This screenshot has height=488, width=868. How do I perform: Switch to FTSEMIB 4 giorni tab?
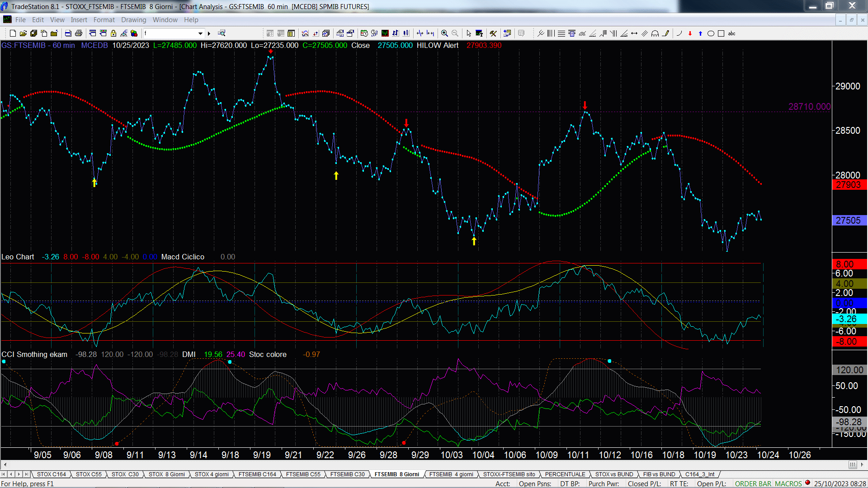(451, 474)
